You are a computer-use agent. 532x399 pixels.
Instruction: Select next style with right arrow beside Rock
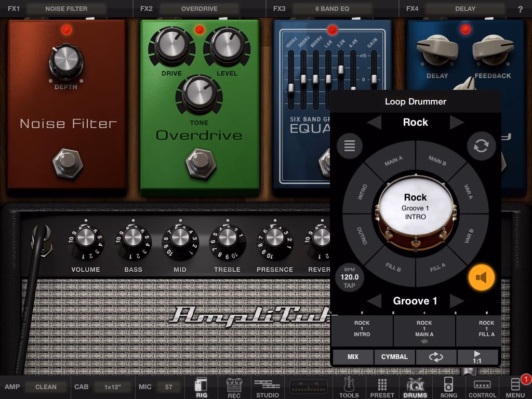(457, 122)
